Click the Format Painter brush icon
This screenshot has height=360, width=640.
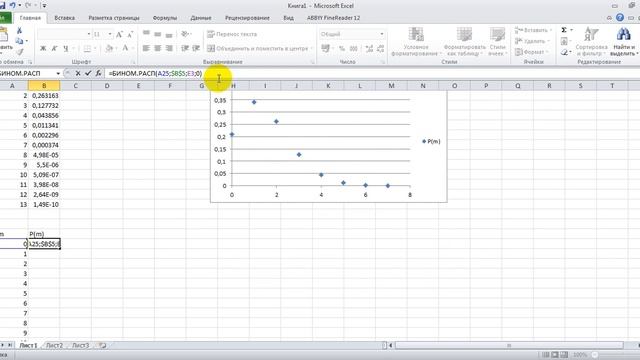tap(19, 52)
